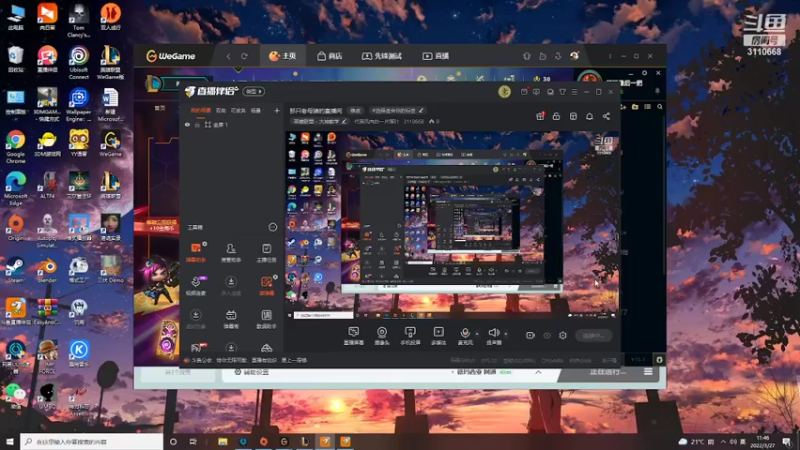800x450 pixels.
Task: Select the orange 我的场景 scene tab
Action: [x=201, y=110]
